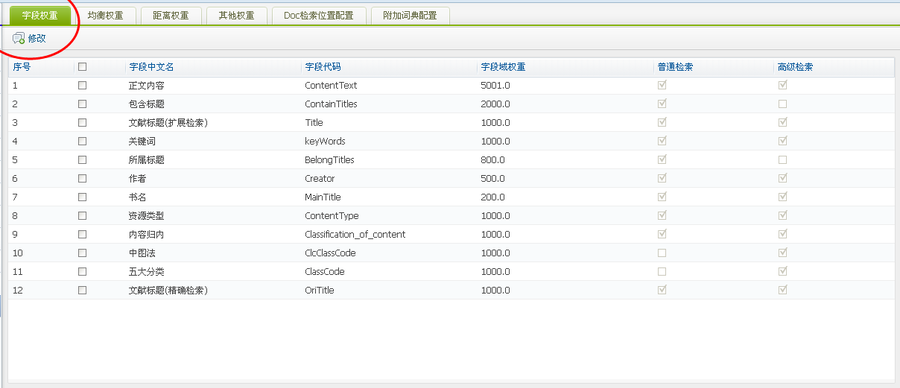This screenshot has width=900, height=388.
Task: Check the row selector for 书名
Action: click(x=82, y=197)
